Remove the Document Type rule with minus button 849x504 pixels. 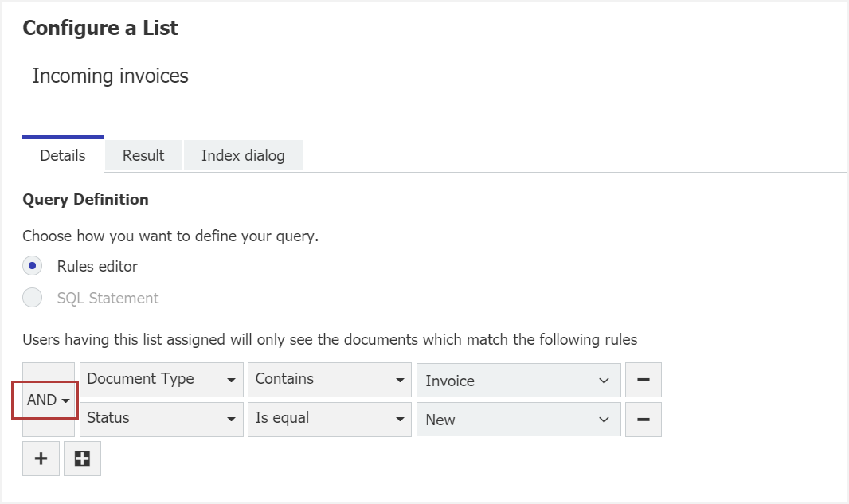(x=643, y=381)
